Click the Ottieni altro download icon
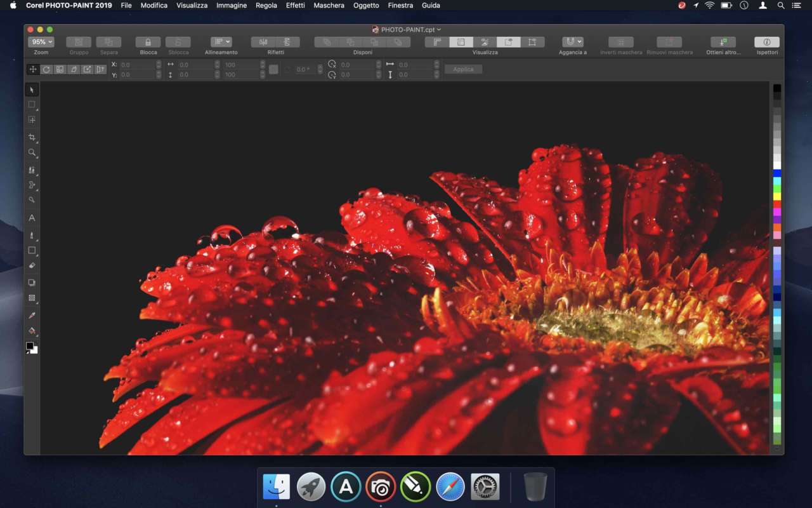 click(x=723, y=42)
